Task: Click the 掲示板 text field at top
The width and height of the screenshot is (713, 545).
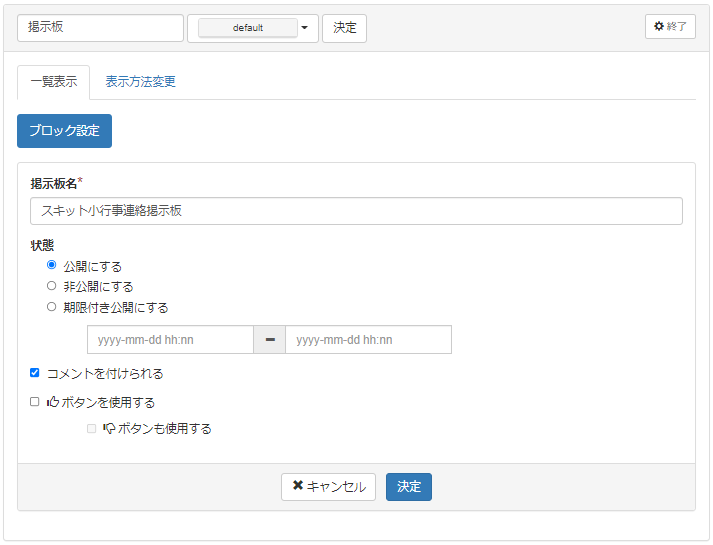Action: (x=100, y=28)
